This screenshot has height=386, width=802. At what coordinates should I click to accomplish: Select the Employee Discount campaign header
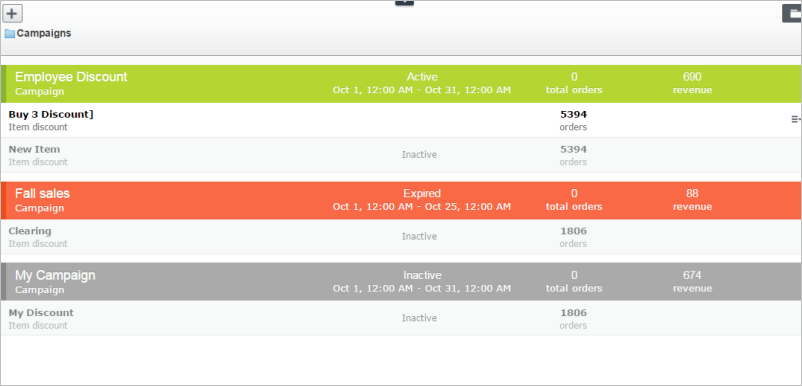tap(402, 84)
